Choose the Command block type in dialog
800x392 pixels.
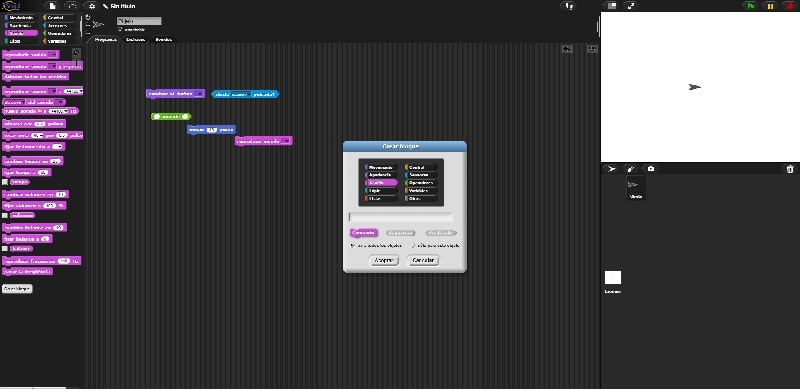click(x=364, y=233)
